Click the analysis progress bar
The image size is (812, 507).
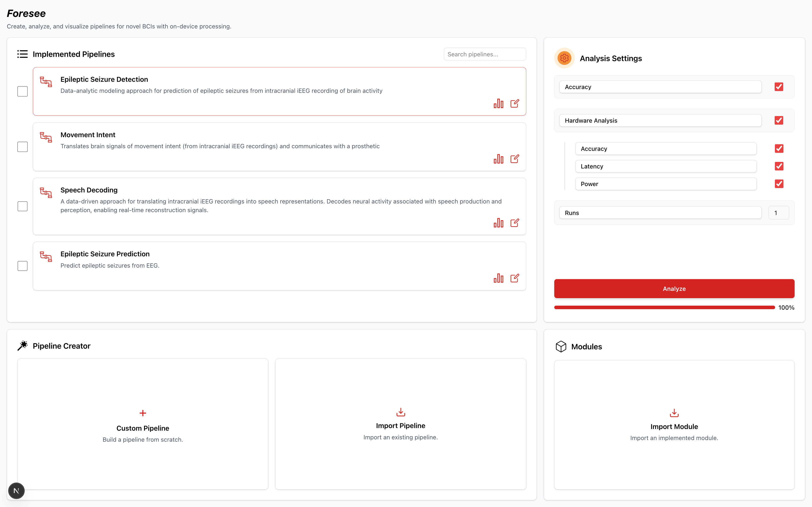point(664,308)
